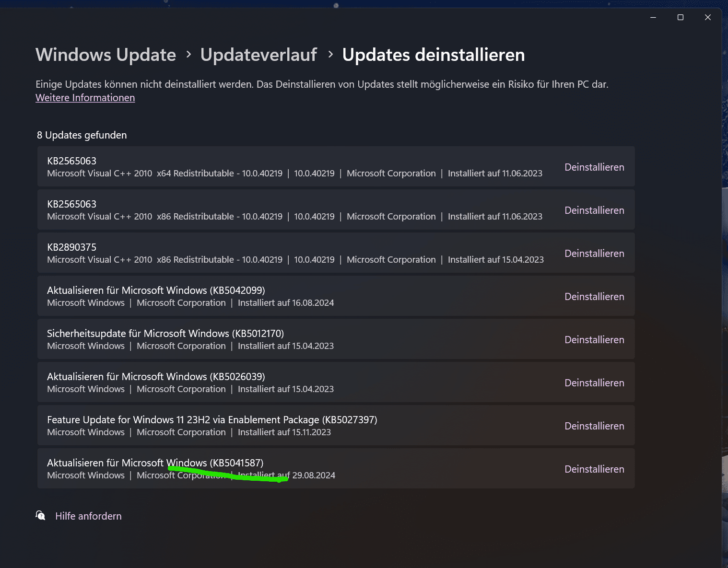
Task: Deinstallieren update KB5042099
Action: click(594, 297)
